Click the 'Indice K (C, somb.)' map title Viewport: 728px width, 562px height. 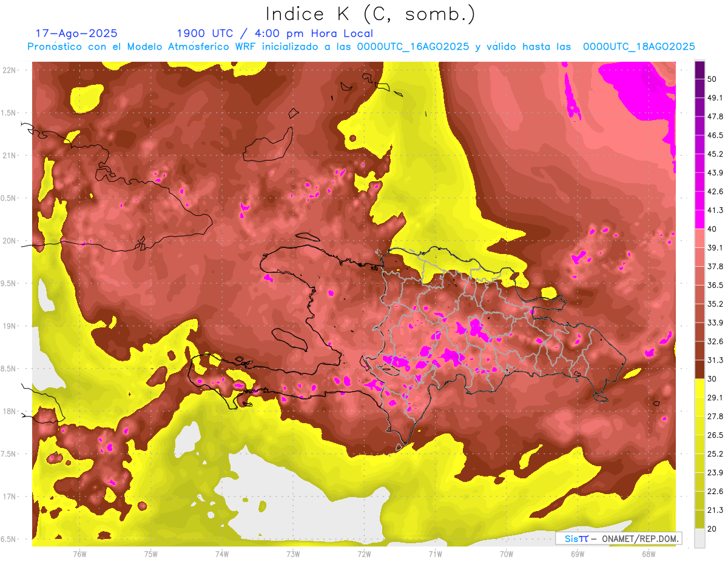(x=370, y=14)
